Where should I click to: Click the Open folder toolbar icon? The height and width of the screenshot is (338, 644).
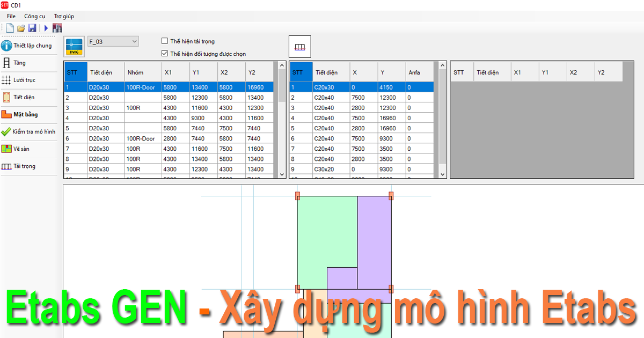pyautogui.click(x=21, y=27)
